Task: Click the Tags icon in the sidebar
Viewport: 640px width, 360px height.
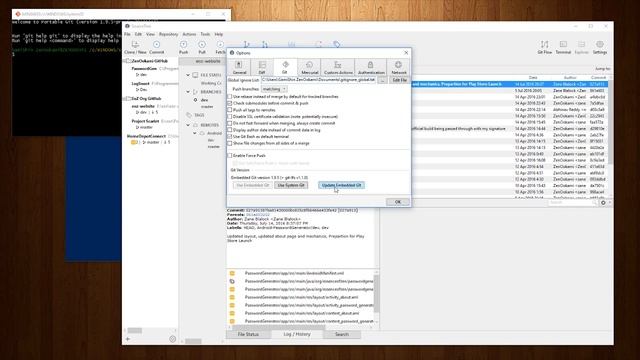Action: coord(189,115)
